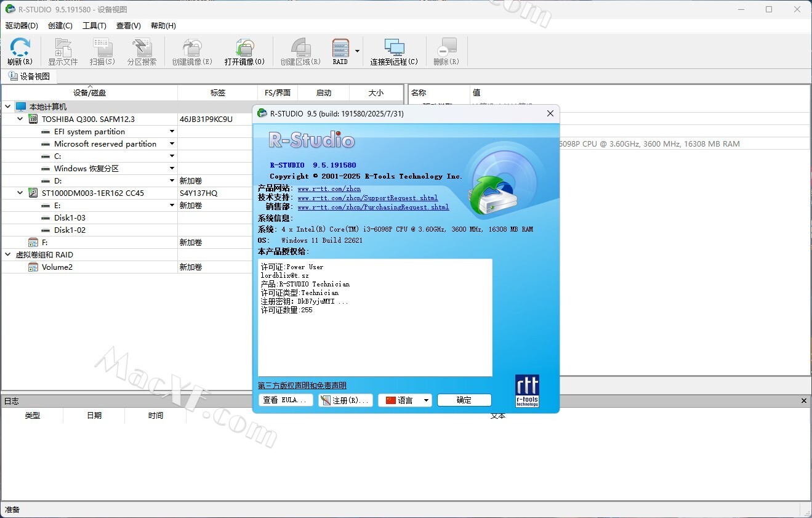Image resolution: width=812 pixels, height=518 pixels.
Task: Click the C: partition icon
Action: pyautogui.click(x=46, y=156)
